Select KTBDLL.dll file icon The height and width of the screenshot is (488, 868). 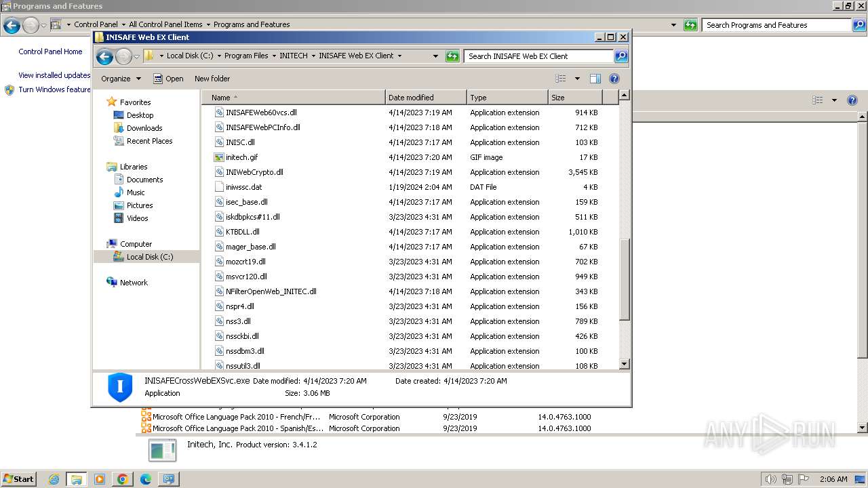219,232
